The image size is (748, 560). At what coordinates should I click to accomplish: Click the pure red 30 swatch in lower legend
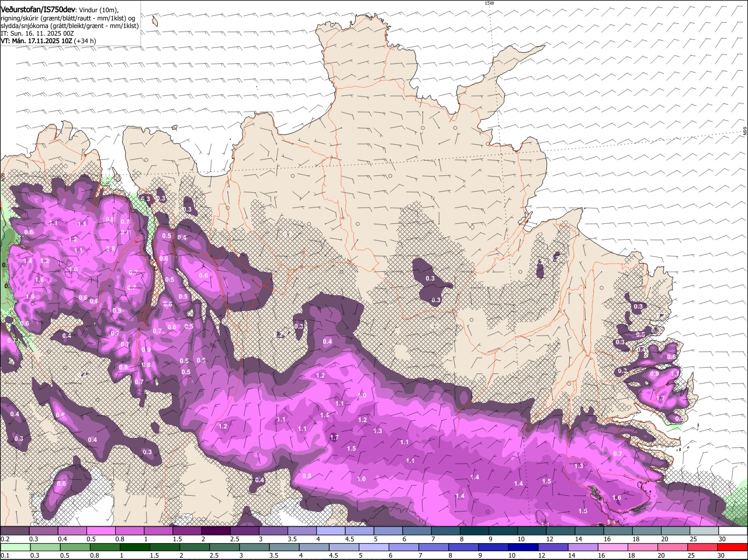point(733,547)
